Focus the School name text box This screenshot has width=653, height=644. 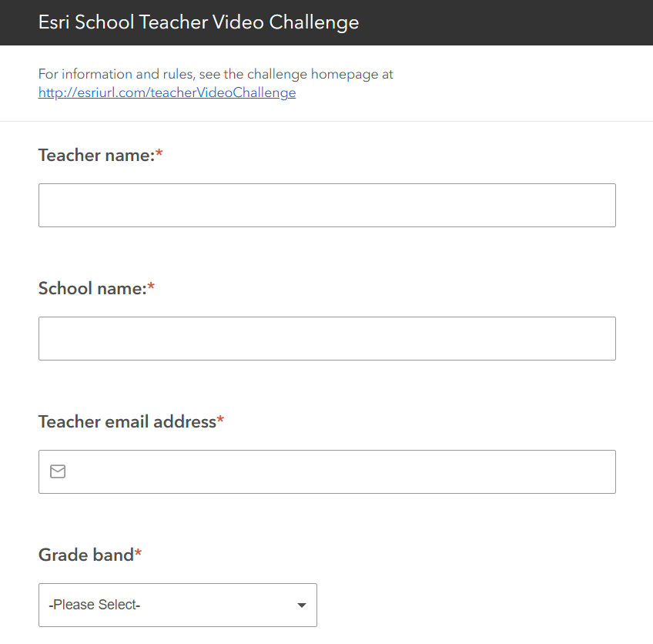327,339
